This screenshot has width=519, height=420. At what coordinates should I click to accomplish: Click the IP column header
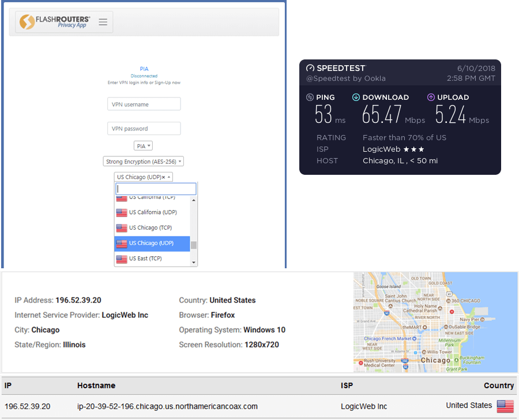[x=8, y=385]
